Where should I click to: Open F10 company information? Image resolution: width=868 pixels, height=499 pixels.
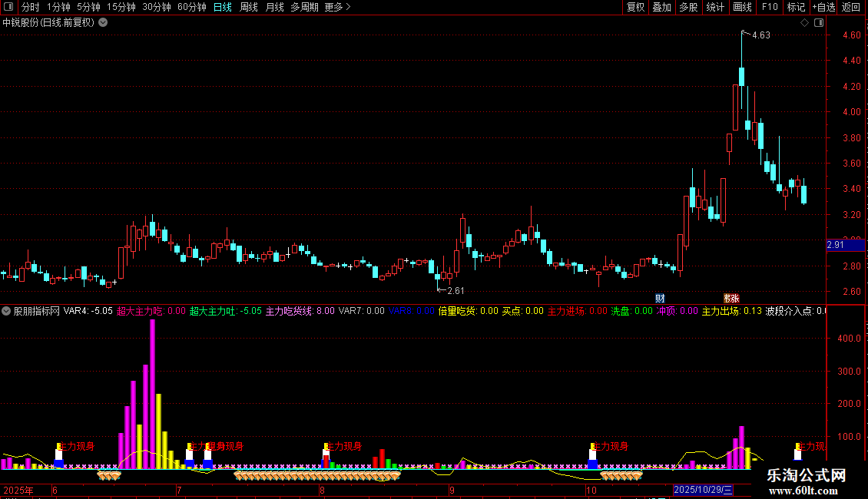point(770,7)
